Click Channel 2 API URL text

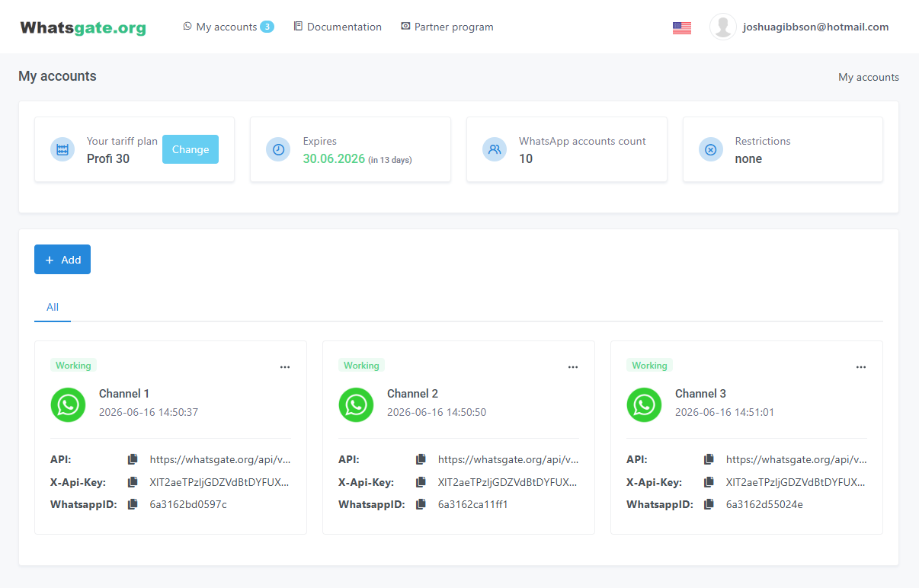pos(508,459)
